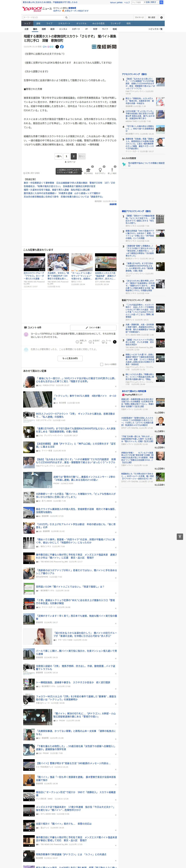Open 巨大スカウトグループ video thumbnail
Viewport: 186px width, 868px height.
34,262
